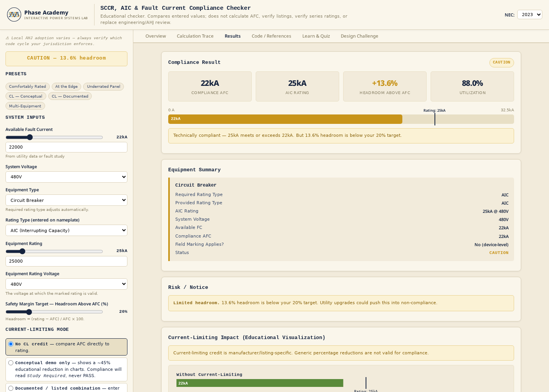Click the 88.0% Utilization card
This screenshot has height=392, width=549.
[472, 87]
